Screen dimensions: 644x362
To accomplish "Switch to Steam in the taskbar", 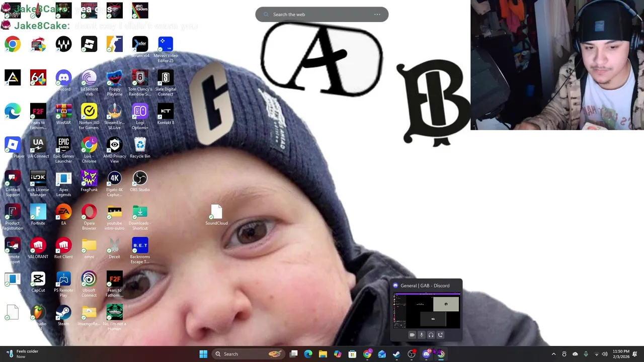I will tap(396, 354).
